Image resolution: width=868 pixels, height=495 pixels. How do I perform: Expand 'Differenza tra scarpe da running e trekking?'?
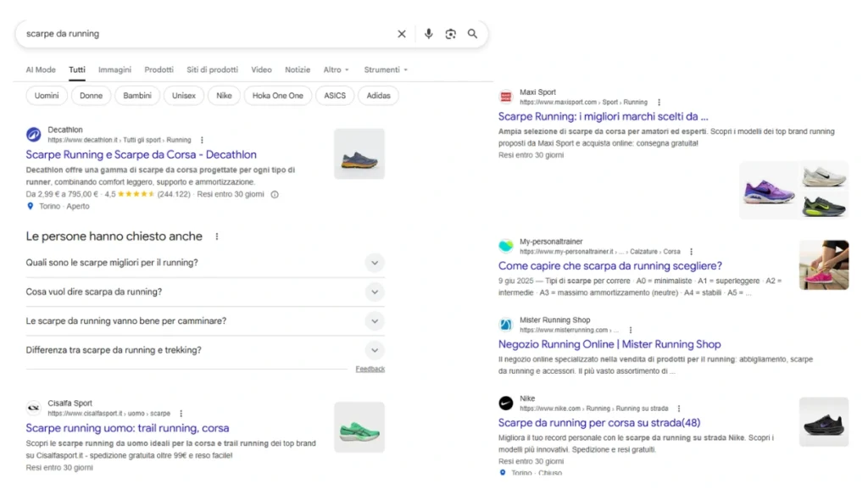[375, 350]
